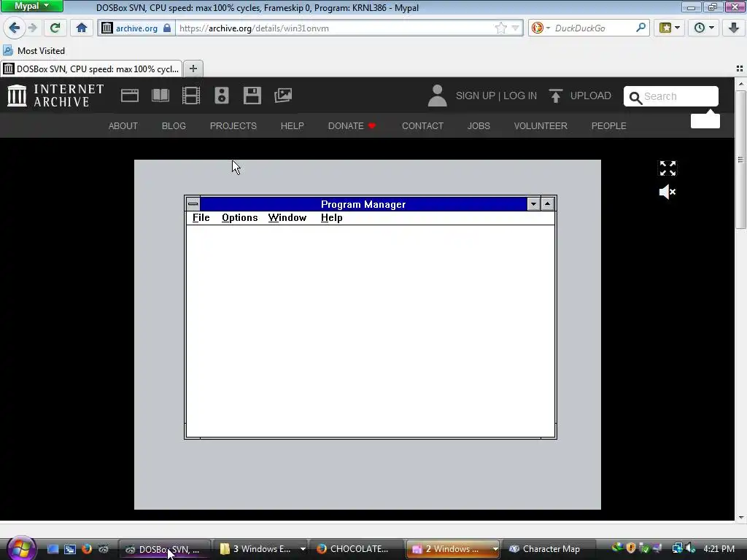Open the Mypal application menu
Image resolution: width=747 pixels, height=560 pixels.
click(31, 6)
